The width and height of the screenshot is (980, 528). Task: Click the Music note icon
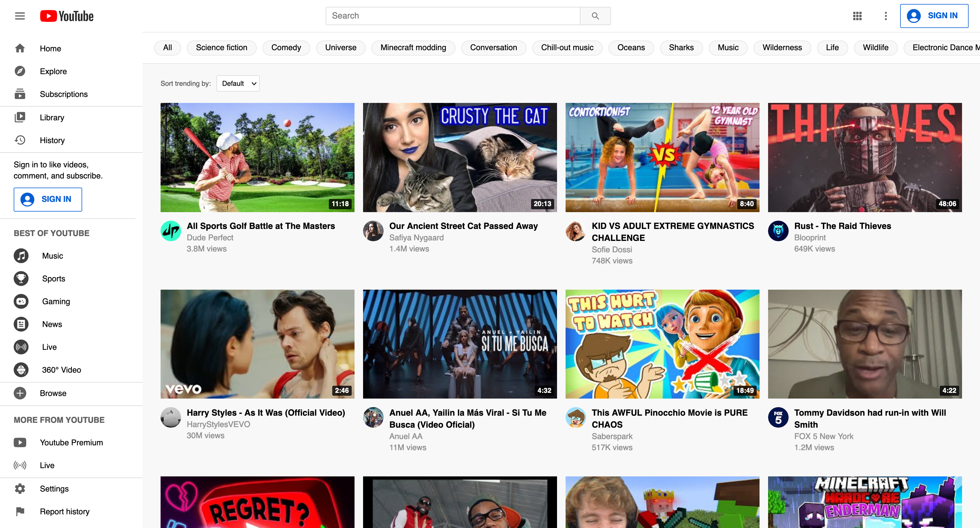21,256
